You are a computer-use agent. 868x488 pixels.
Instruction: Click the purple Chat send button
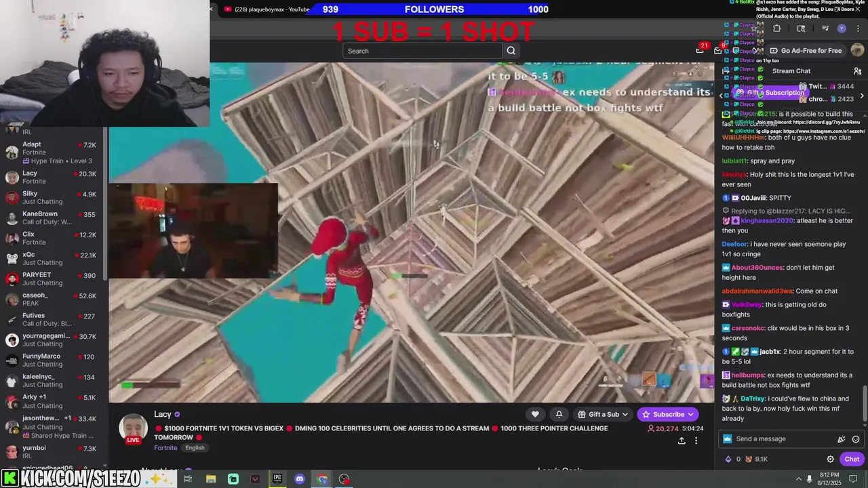[x=852, y=459]
